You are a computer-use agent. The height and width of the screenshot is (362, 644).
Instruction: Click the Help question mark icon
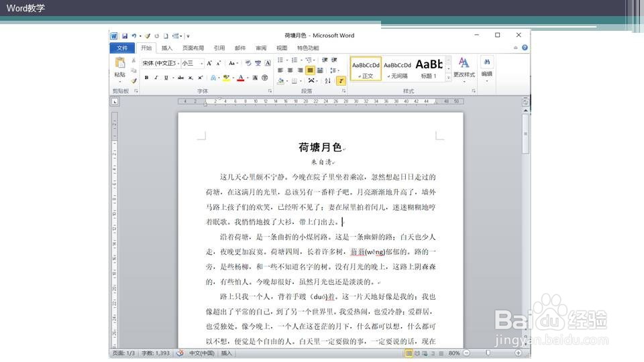coord(525,48)
